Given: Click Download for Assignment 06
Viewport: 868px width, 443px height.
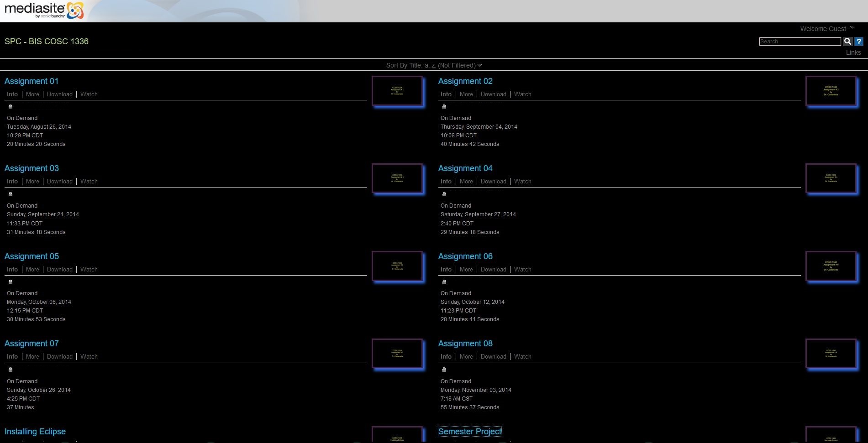Looking at the screenshot, I should (494, 269).
